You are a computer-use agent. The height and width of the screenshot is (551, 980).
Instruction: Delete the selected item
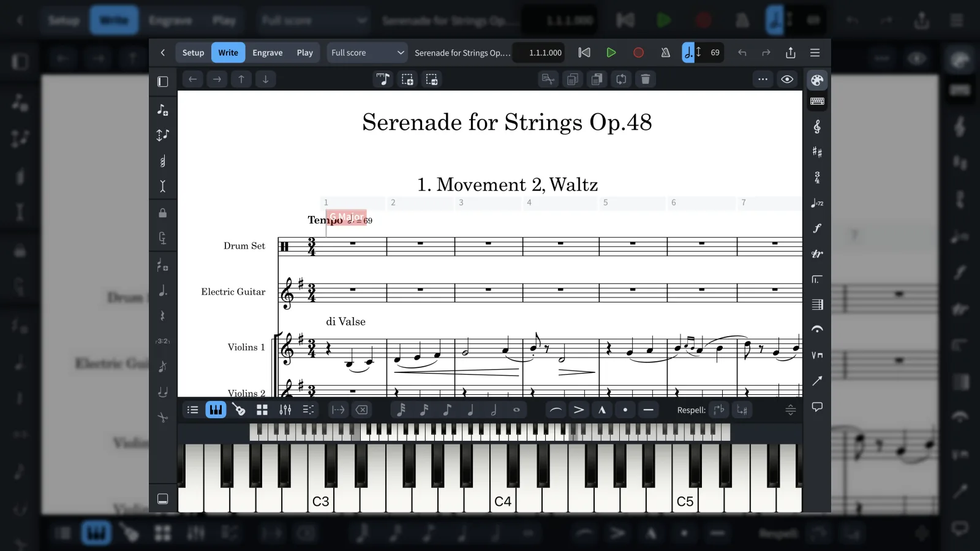(x=646, y=80)
